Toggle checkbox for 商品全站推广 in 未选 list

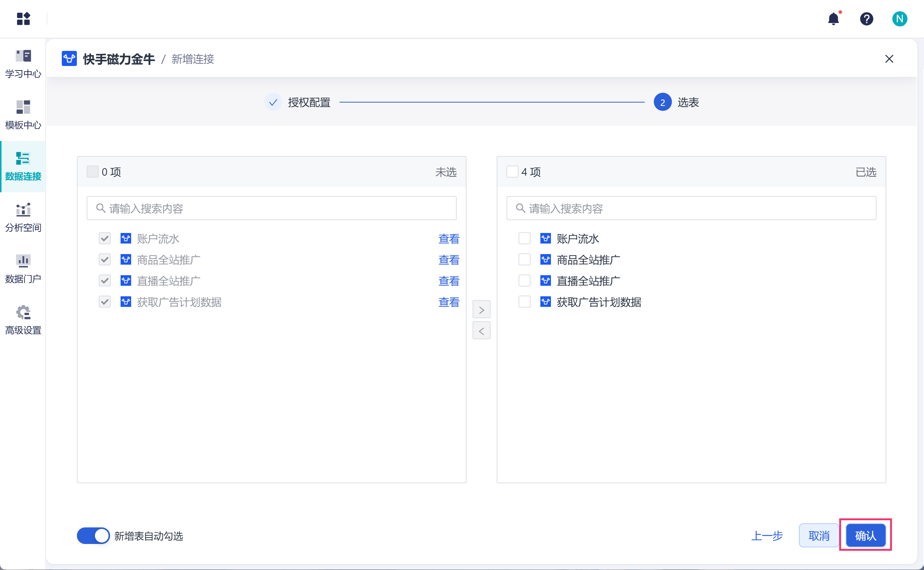[x=105, y=259]
